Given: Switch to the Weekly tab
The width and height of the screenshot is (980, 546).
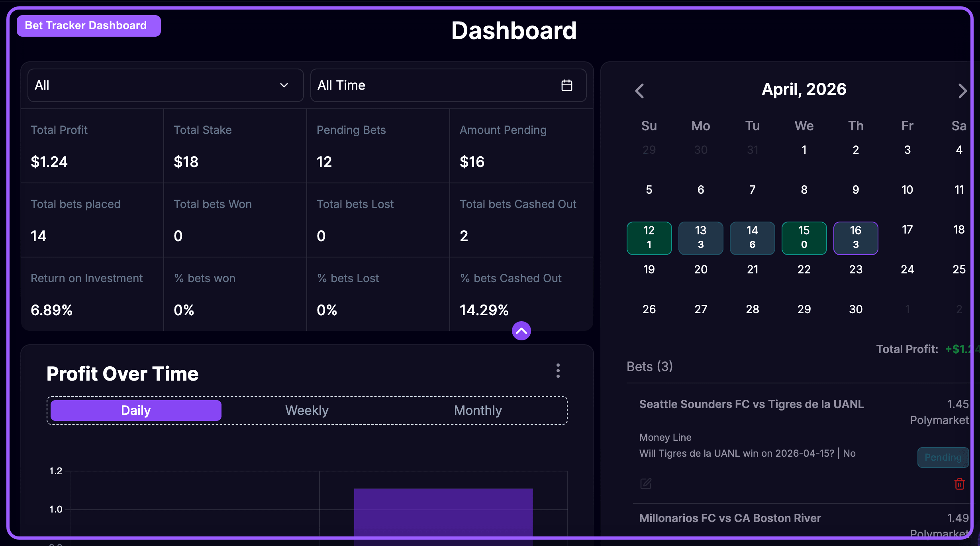Looking at the screenshot, I should point(306,410).
